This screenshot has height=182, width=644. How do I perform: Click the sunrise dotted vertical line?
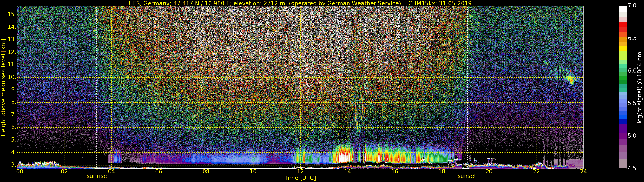click(97, 87)
